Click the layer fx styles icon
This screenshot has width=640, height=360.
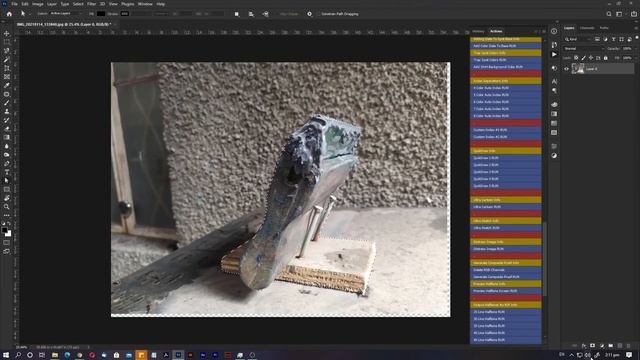(584, 346)
